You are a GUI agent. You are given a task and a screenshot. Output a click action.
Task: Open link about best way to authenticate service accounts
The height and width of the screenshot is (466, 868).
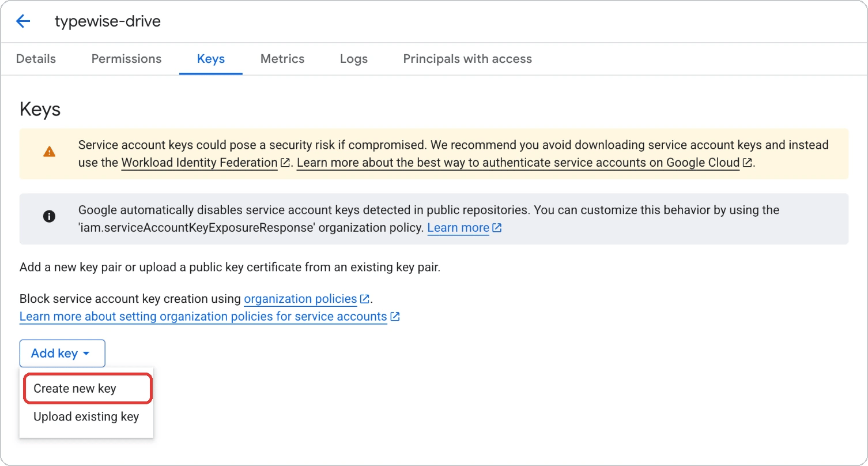coord(518,163)
